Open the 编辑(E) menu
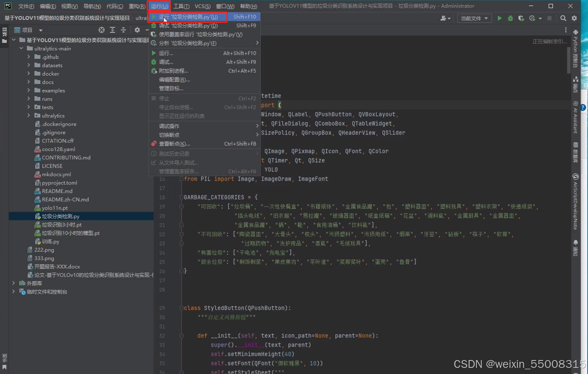The width and height of the screenshot is (588, 374). [48, 6]
